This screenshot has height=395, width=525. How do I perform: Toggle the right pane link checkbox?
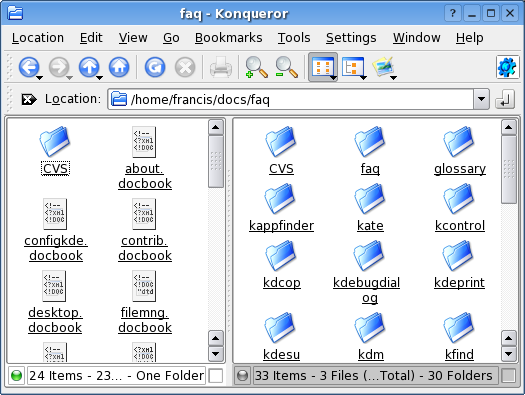tap(508, 375)
